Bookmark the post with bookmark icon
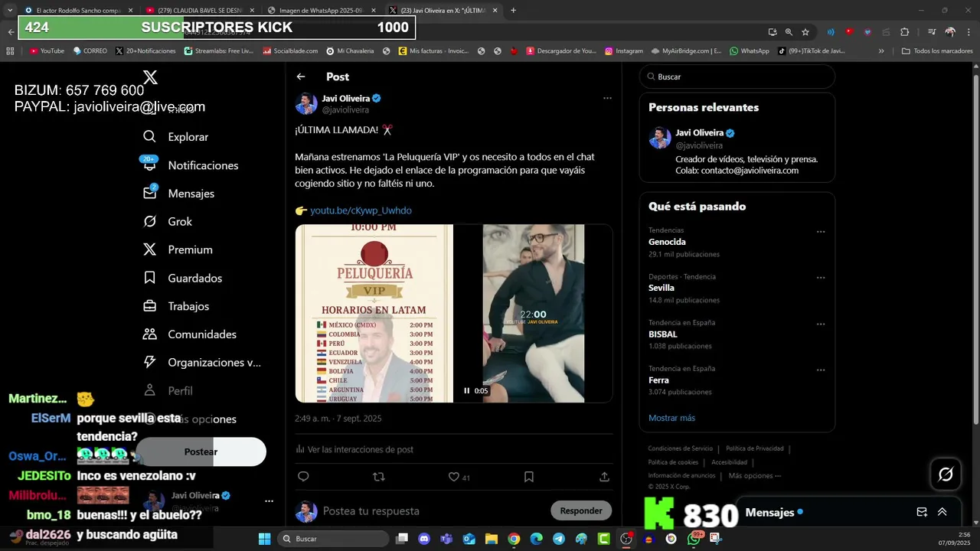980x551 pixels. point(528,477)
